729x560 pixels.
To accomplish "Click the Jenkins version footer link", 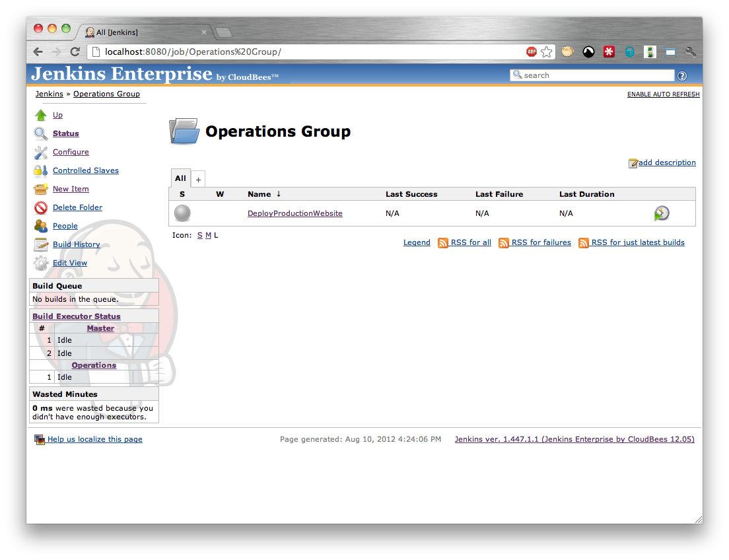I will 574,439.
